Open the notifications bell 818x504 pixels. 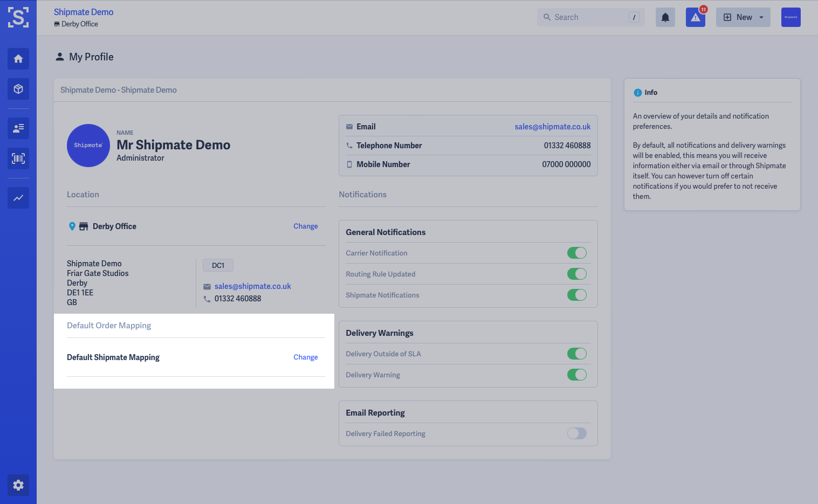pos(665,17)
